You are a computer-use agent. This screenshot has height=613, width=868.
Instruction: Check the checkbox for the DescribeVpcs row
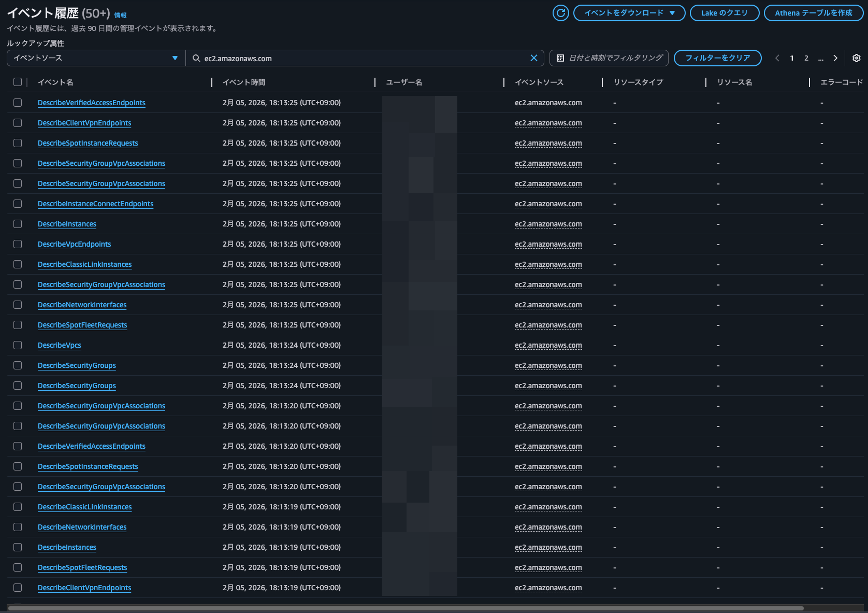click(18, 345)
